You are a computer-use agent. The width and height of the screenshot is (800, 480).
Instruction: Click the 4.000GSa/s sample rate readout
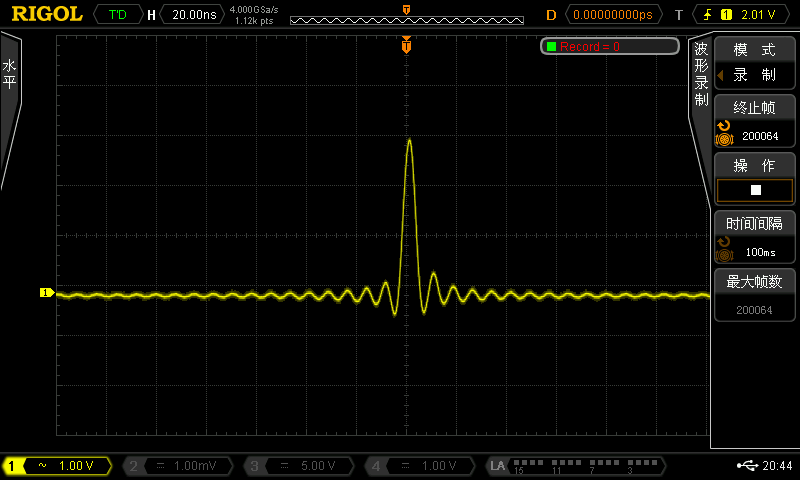point(254,9)
